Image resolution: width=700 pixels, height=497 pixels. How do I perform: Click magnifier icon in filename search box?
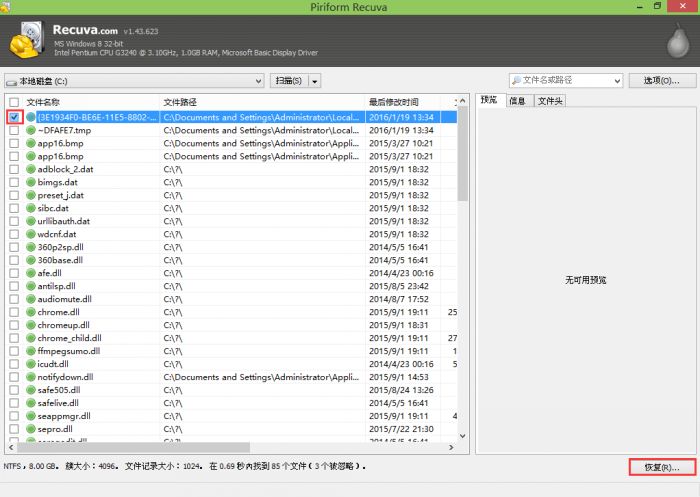(516, 80)
